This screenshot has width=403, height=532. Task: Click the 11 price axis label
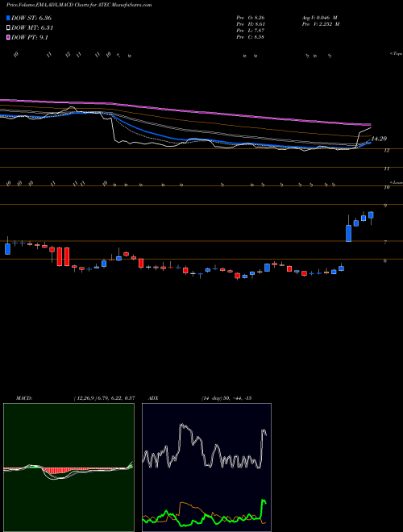387,168
